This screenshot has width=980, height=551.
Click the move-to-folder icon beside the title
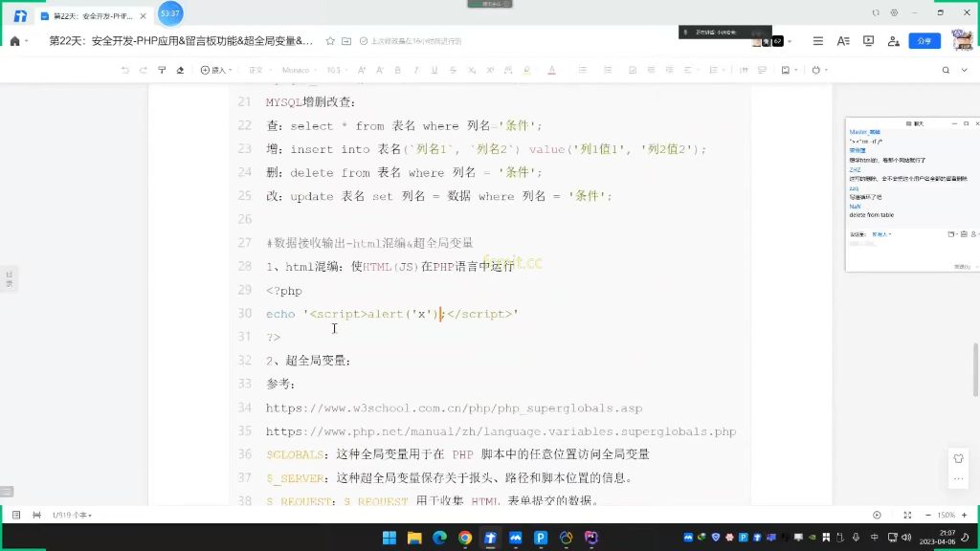pyautogui.click(x=346, y=40)
